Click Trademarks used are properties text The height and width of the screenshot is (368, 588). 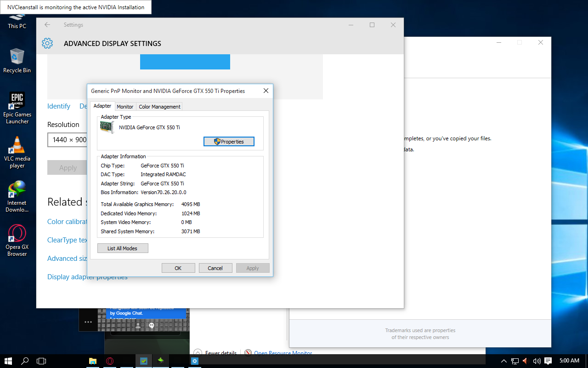coord(420,330)
